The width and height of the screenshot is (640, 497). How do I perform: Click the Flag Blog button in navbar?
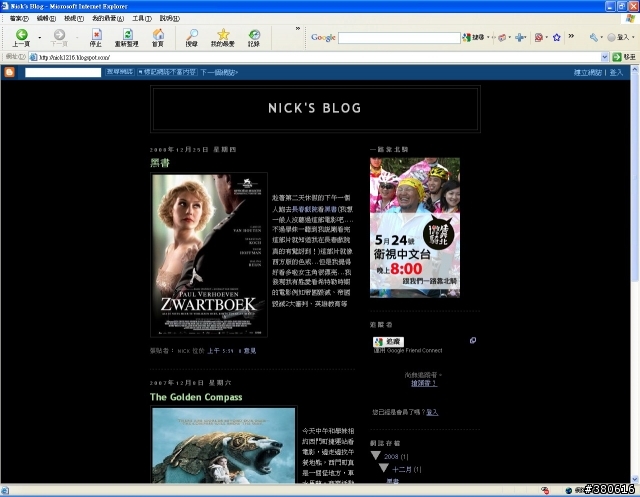pos(167,72)
